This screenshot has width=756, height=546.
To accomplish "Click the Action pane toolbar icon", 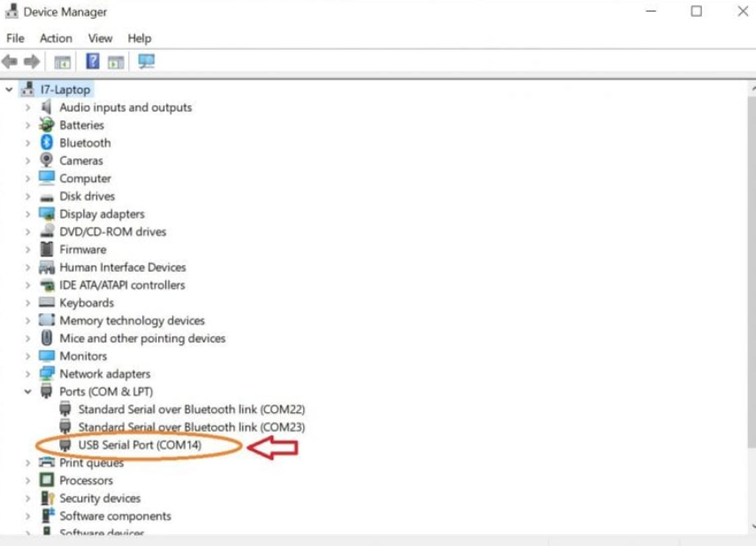I will click(x=116, y=62).
